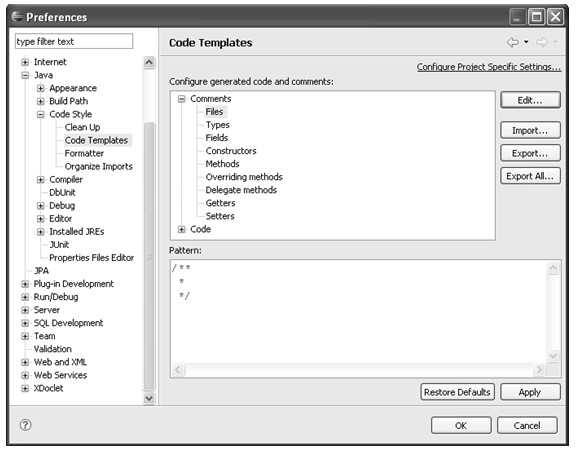
Task: Click the Apply button
Action: pyautogui.click(x=530, y=392)
